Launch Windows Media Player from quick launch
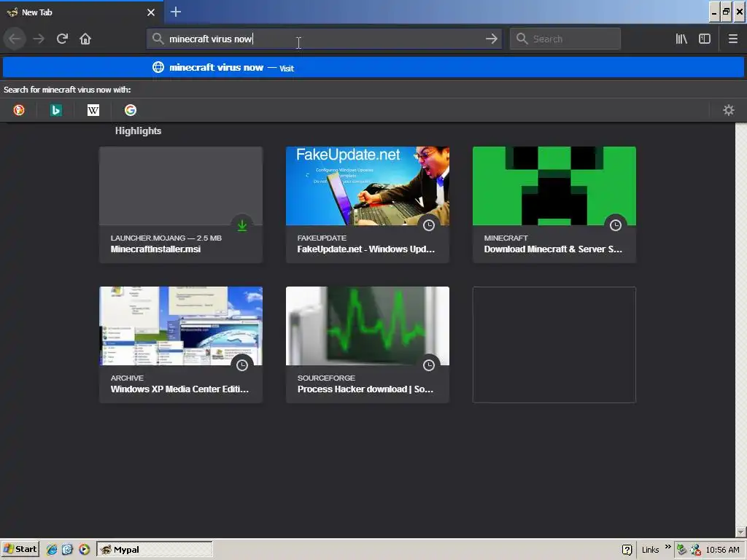The image size is (747, 560). pos(85,550)
